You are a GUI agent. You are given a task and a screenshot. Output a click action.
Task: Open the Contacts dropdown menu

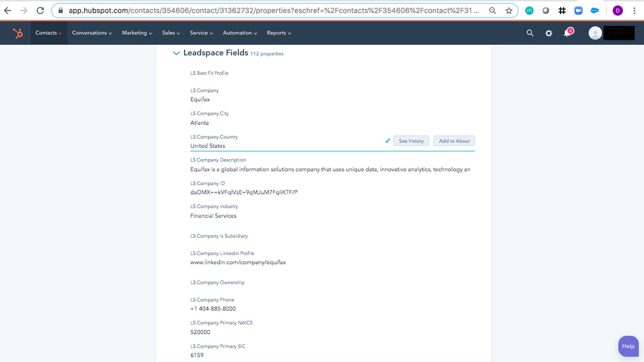[48, 33]
